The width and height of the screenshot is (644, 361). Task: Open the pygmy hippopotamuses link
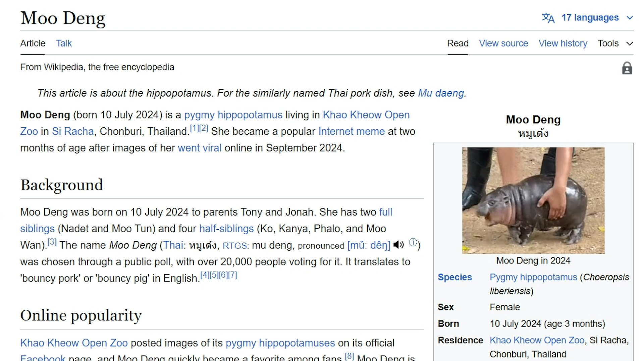[280, 343]
